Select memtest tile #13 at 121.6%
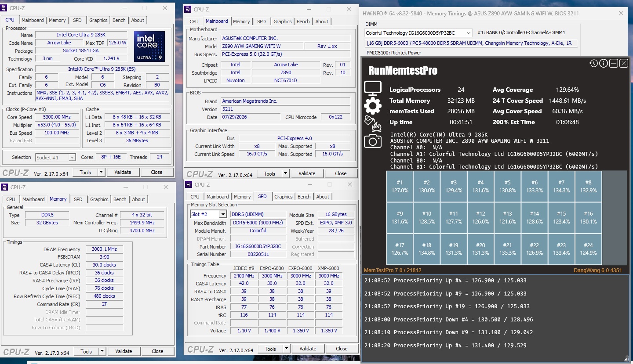633x364 pixels. (507, 218)
